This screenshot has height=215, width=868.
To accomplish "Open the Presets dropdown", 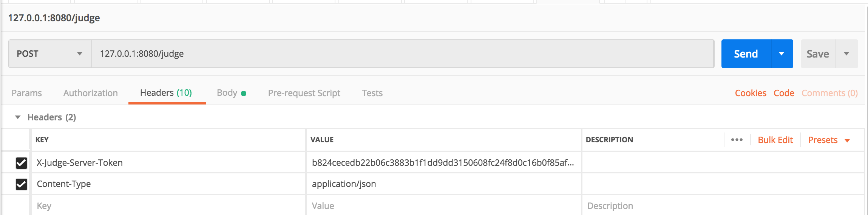I will [829, 140].
